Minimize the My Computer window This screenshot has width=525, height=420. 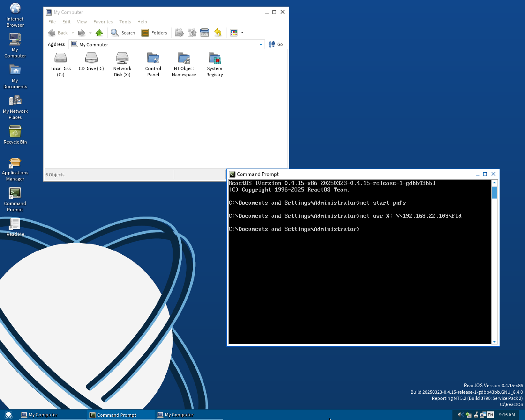[267, 12]
